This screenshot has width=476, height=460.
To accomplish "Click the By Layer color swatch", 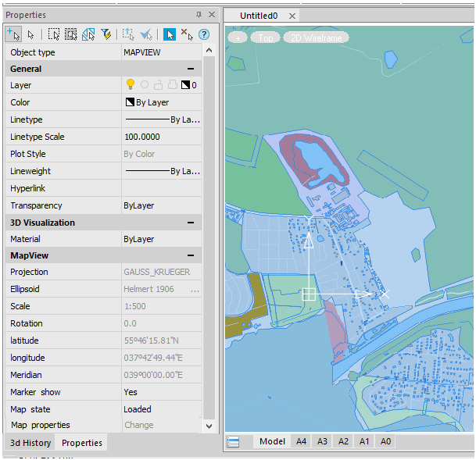I will 130,102.
